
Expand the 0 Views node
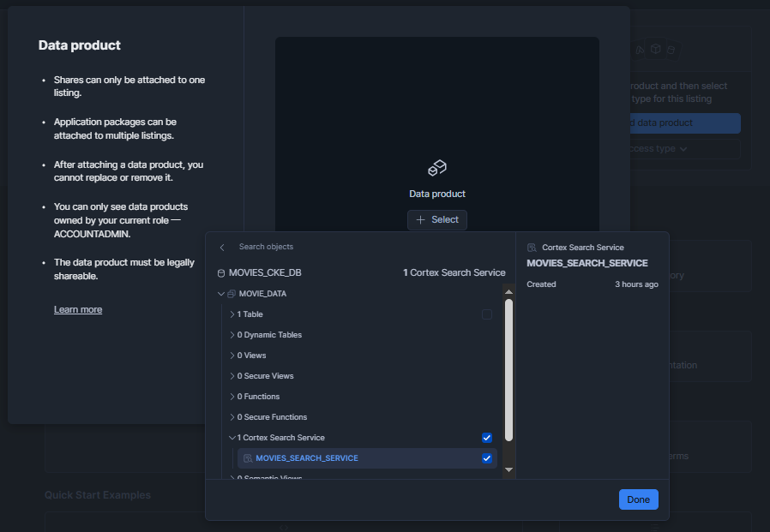(x=232, y=356)
